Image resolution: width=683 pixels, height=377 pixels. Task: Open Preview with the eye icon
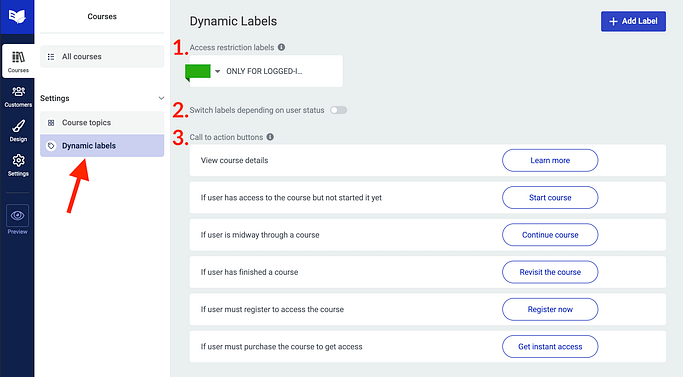click(17, 220)
